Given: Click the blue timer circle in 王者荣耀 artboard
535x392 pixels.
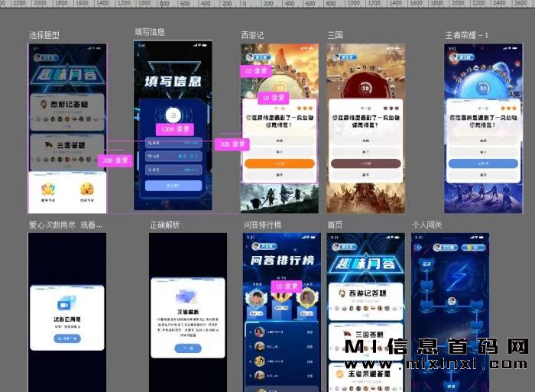Looking at the screenshot, I should [483, 89].
